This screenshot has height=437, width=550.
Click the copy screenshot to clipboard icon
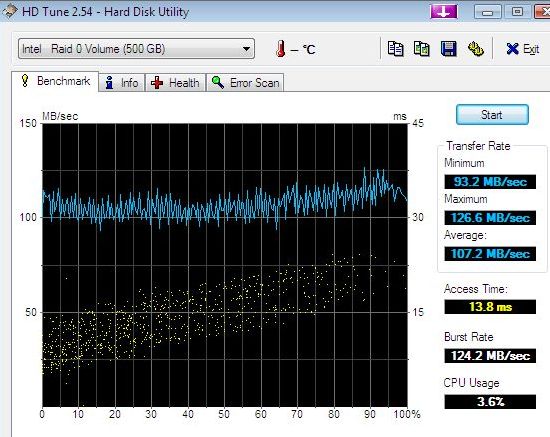click(x=422, y=48)
